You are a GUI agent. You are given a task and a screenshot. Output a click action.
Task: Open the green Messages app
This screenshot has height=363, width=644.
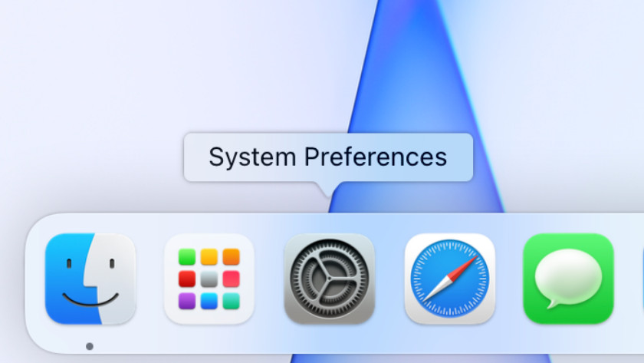point(568,279)
